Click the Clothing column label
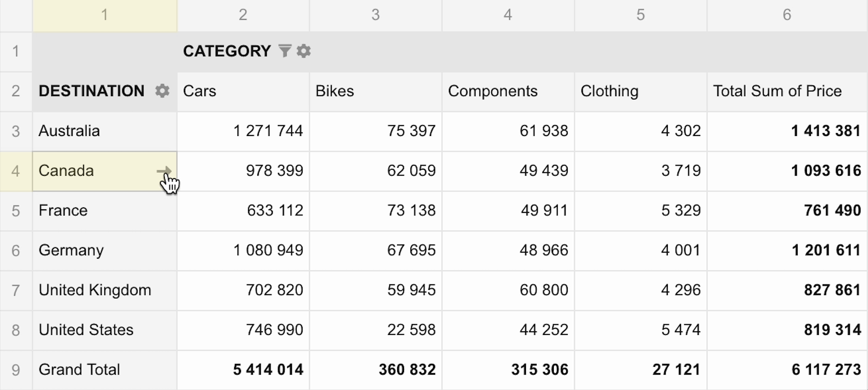This screenshot has height=390, width=868. pyautogui.click(x=609, y=91)
